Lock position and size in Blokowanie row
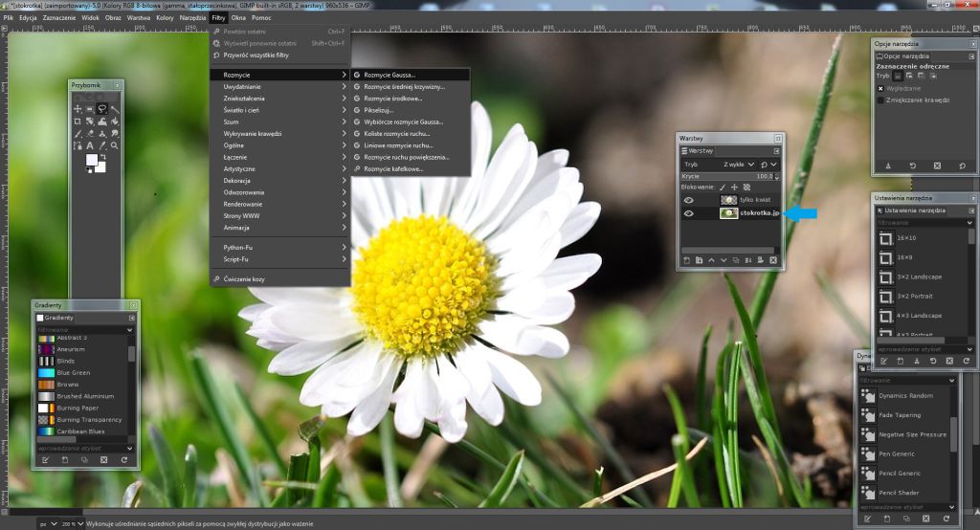 (x=734, y=187)
